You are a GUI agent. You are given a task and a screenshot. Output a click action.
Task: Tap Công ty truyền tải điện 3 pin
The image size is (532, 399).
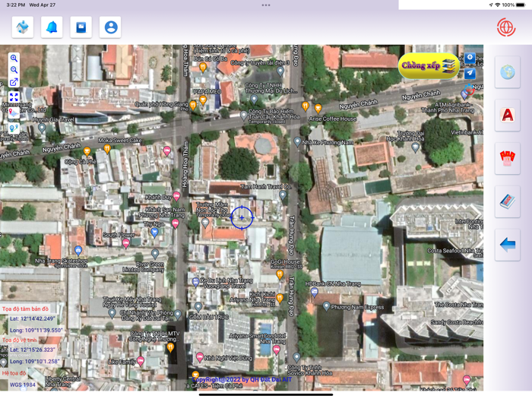click(x=280, y=71)
